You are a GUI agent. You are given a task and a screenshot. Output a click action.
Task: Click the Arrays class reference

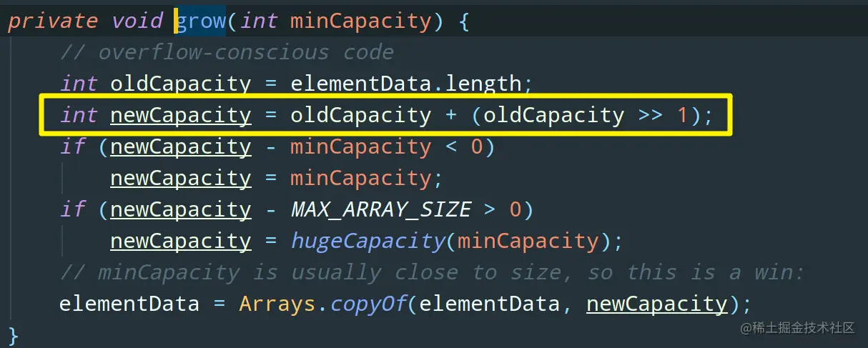point(277,304)
